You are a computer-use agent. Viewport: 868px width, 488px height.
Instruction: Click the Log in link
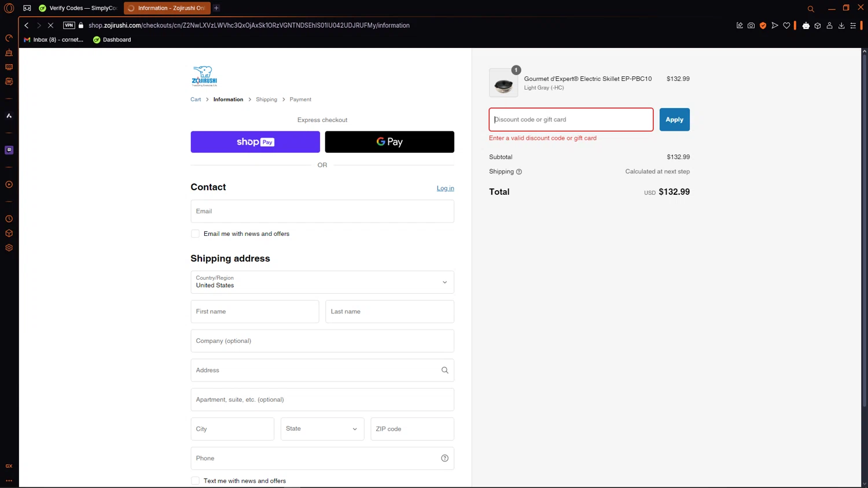[445, 188]
